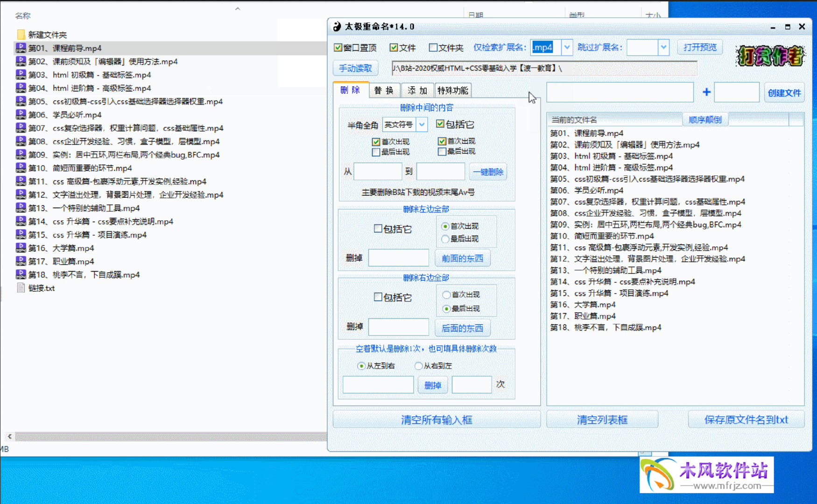Click MP4 icon of 第06、学员必听.mp4

click(x=21, y=115)
